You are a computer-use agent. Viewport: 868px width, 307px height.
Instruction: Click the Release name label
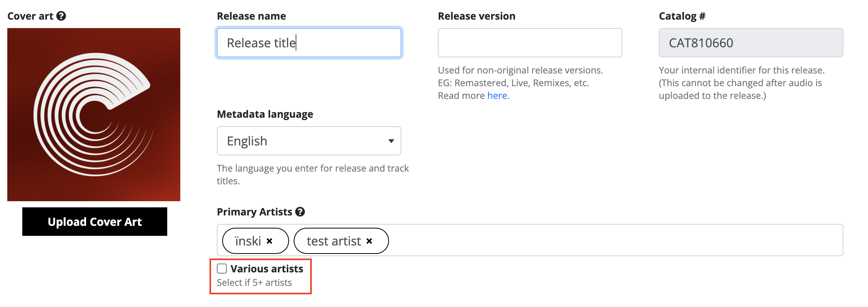click(x=251, y=16)
